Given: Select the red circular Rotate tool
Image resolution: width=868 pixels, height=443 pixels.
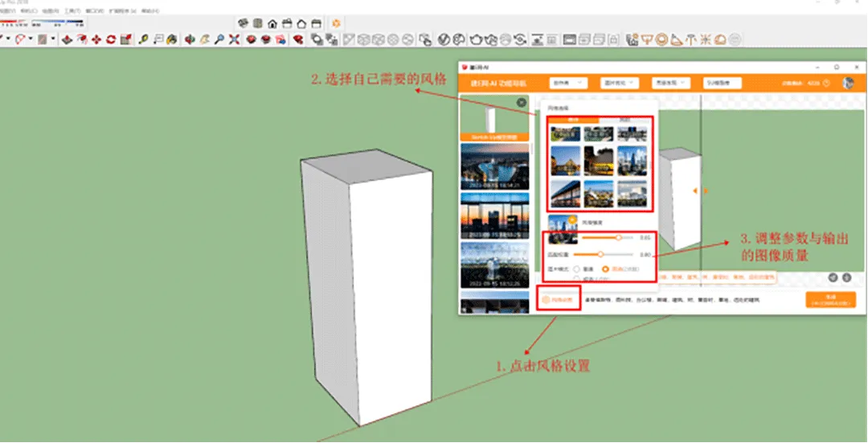Looking at the screenshot, I should click(111, 39).
